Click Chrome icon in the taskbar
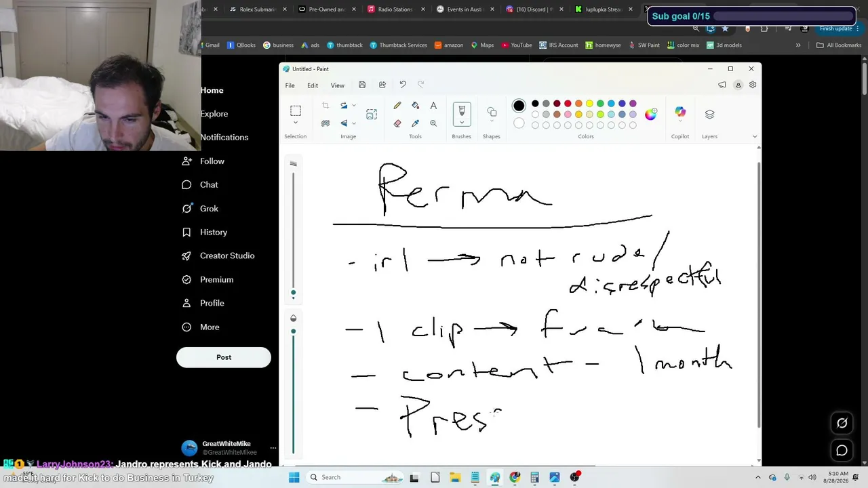 click(515, 477)
